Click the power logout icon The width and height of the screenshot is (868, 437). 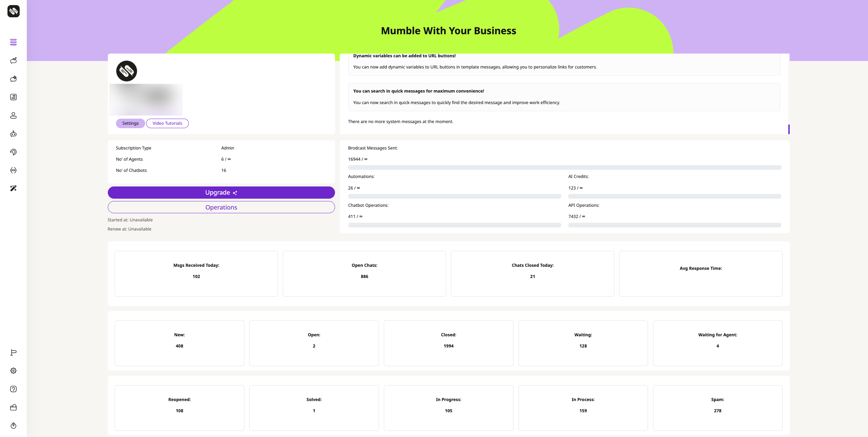click(13, 425)
